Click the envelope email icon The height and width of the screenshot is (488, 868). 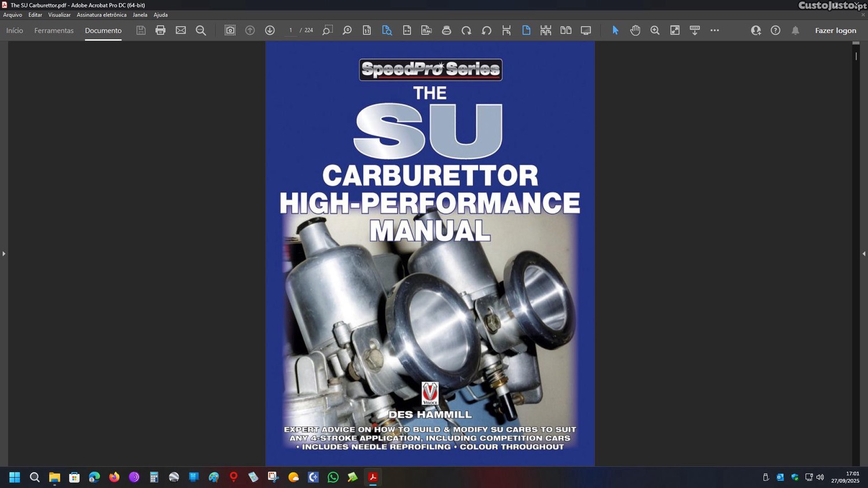(181, 30)
